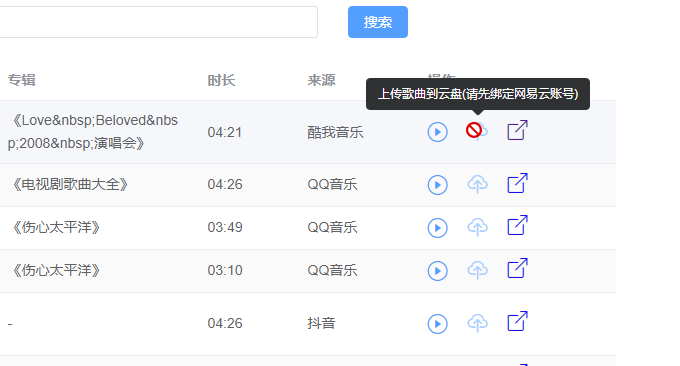680x366 pixels.
Task: Upload 《电视剧歌曲大全》 song to cloud disk
Action: (x=477, y=184)
